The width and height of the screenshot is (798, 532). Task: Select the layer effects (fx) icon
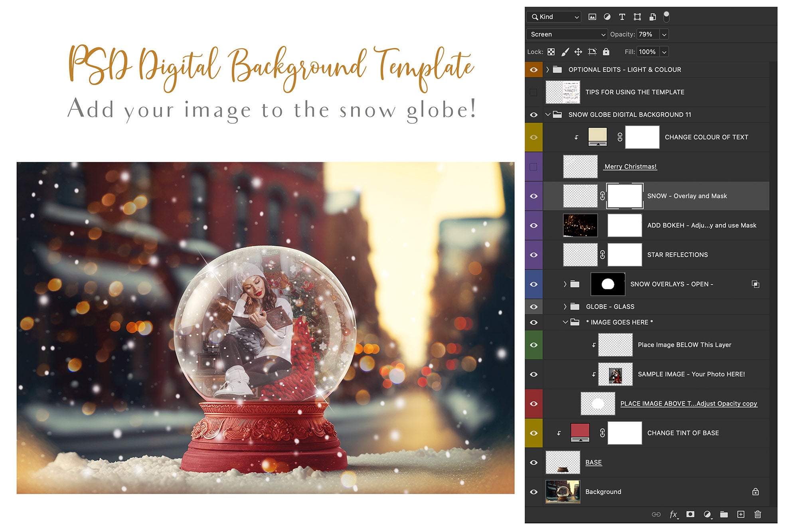click(x=673, y=514)
